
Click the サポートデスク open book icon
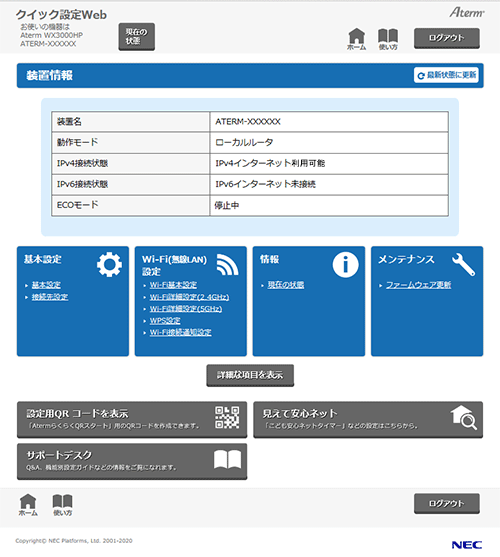228,459
